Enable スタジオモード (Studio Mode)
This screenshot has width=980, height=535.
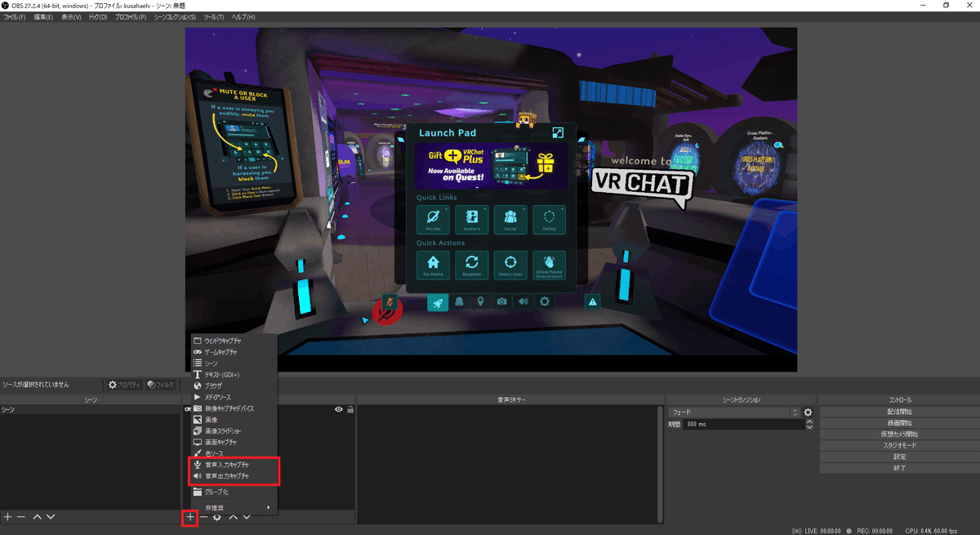click(898, 445)
